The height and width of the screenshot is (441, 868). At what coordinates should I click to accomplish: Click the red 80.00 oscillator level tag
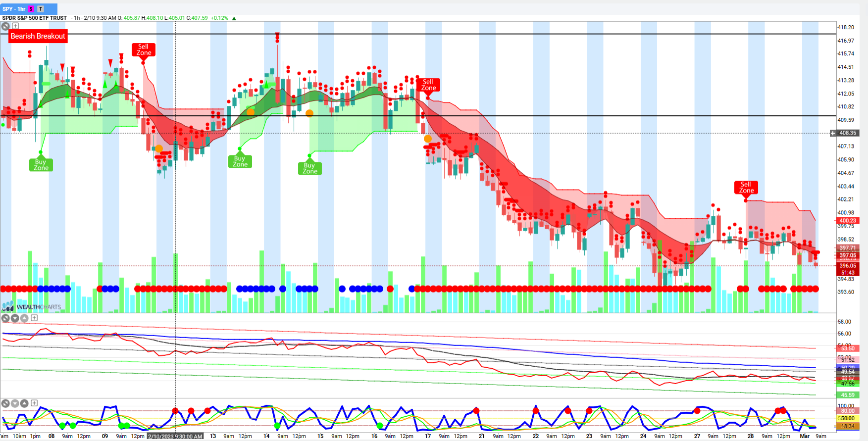pyautogui.click(x=848, y=411)
